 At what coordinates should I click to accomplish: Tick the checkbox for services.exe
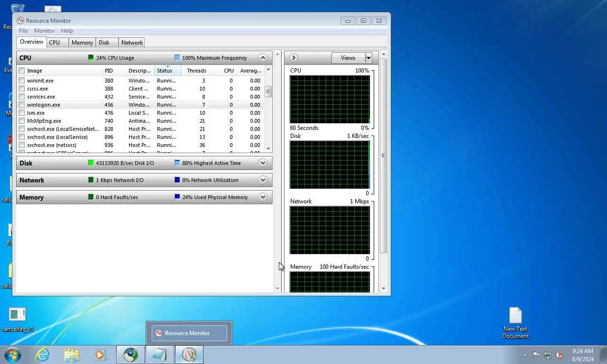tap(21, 97)
